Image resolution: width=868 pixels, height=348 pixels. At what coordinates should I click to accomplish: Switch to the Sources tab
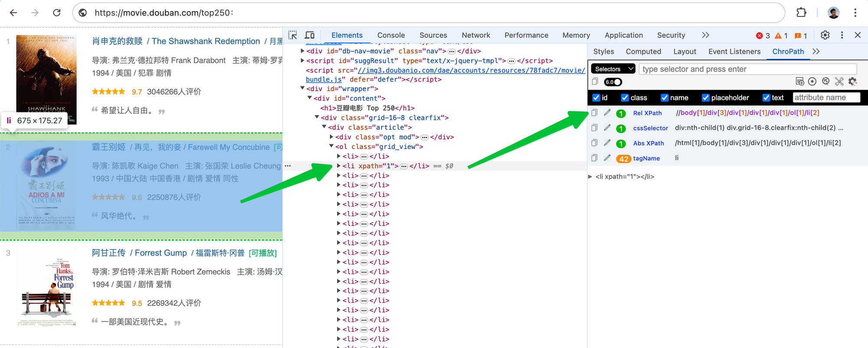[433, 35]
